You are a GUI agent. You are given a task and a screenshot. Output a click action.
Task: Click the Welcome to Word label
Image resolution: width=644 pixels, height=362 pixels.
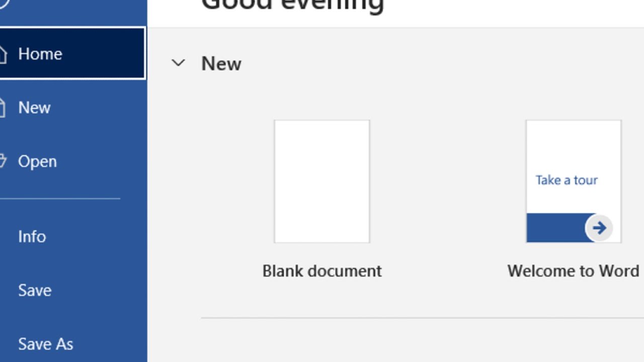[x=573, y=271]
